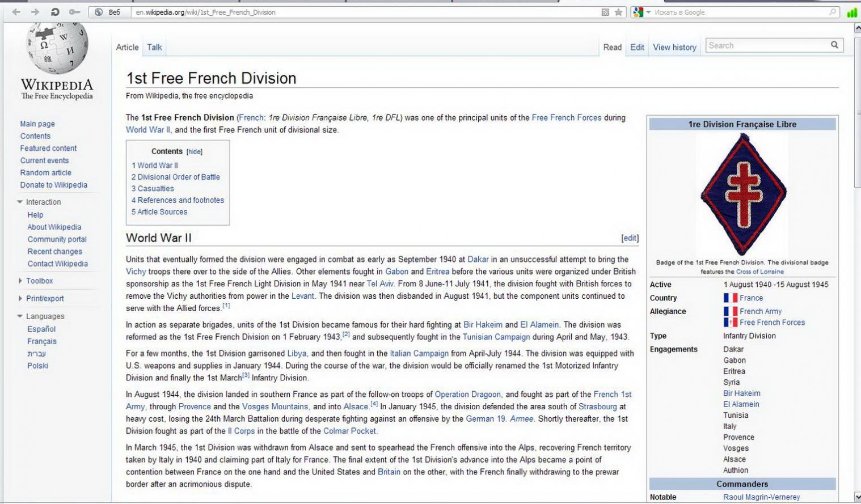Viewport: 861px width, 504px height.
Task: Click the RSS feed icon in address bar
Action: point(605,12)
